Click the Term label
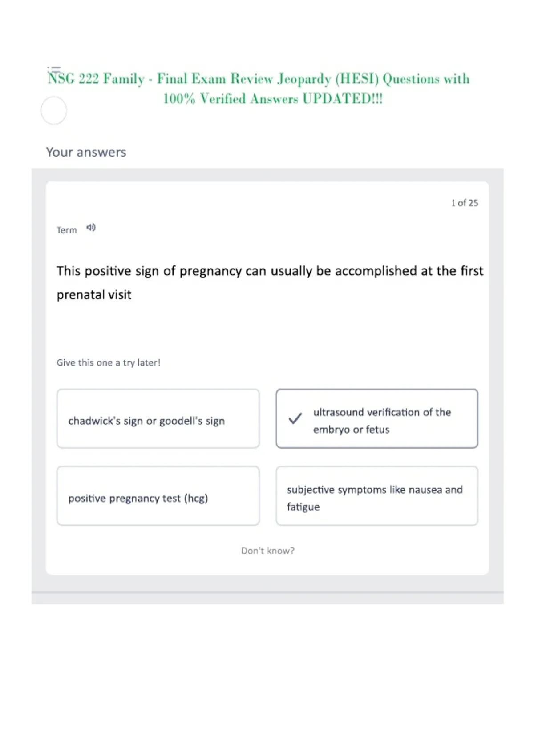 (66, 230)
